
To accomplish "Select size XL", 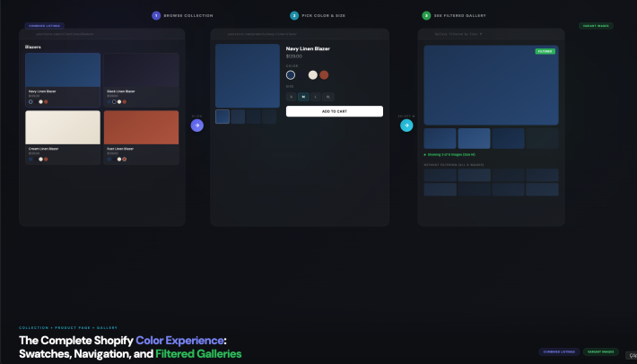I will tap(328, 97).
